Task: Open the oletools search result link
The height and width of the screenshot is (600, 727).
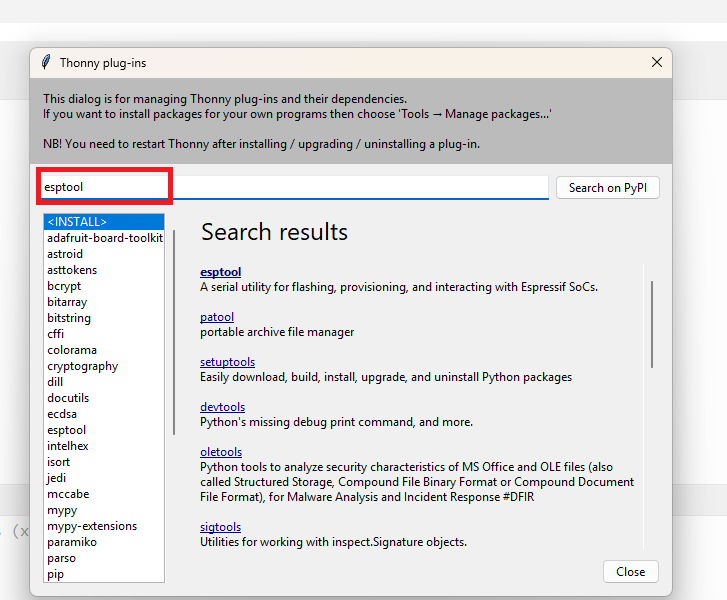Action: 221,452
